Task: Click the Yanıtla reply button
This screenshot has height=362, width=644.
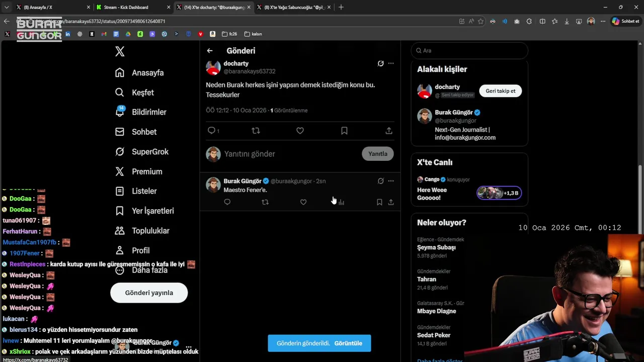Action: click(378, 154)
